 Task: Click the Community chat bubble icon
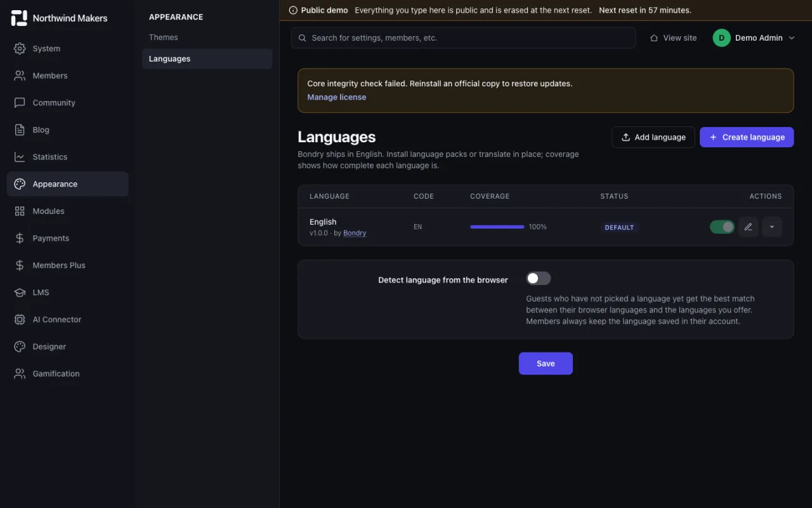pyautogui.click(x=20, y=103)
